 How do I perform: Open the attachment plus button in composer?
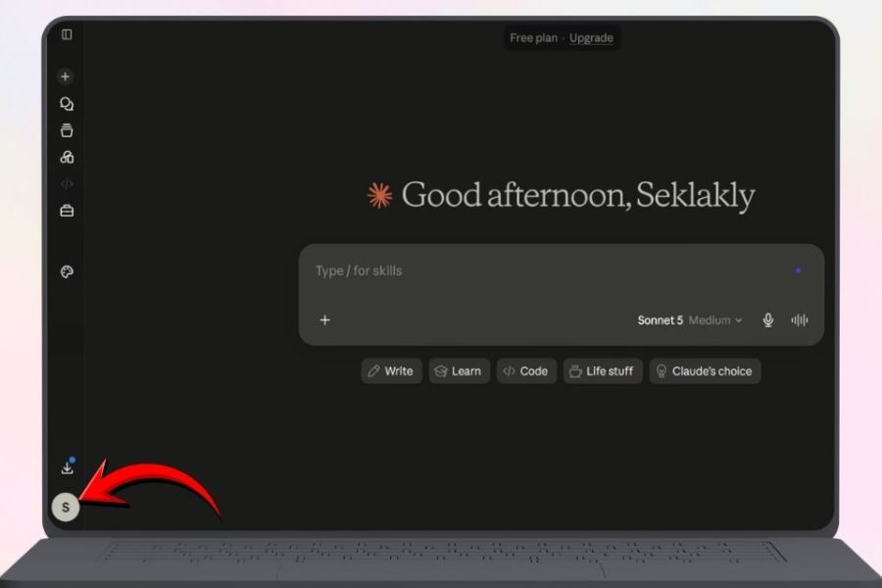(x=324, y=320)
